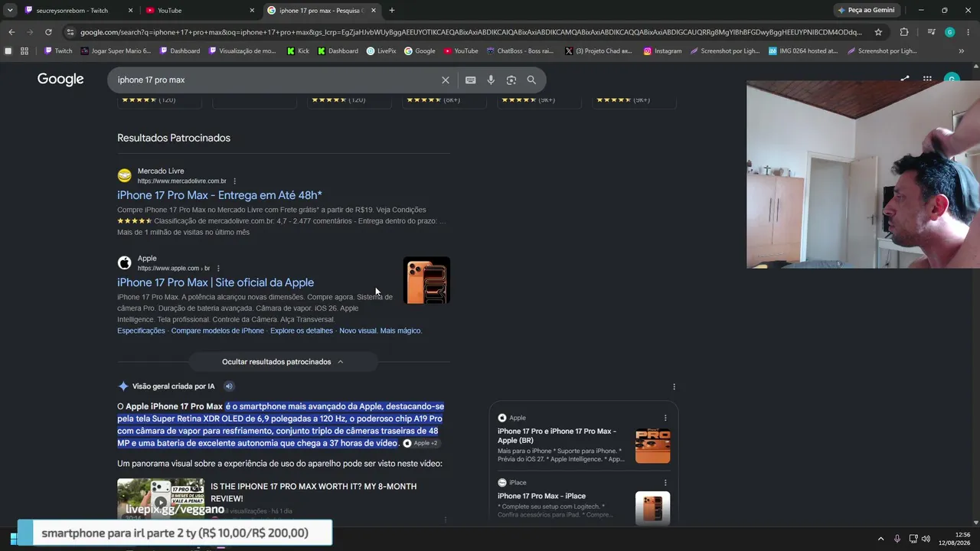Close the YouTube tab
The width and height of the screenshot is (980, 551).
(252, 11)
